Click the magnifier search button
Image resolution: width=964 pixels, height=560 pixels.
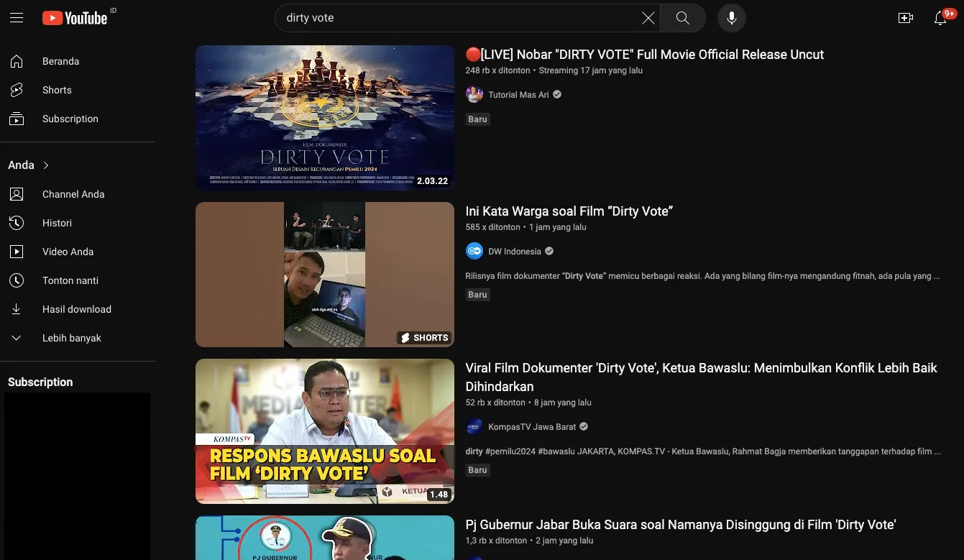[x=682, y=18]
